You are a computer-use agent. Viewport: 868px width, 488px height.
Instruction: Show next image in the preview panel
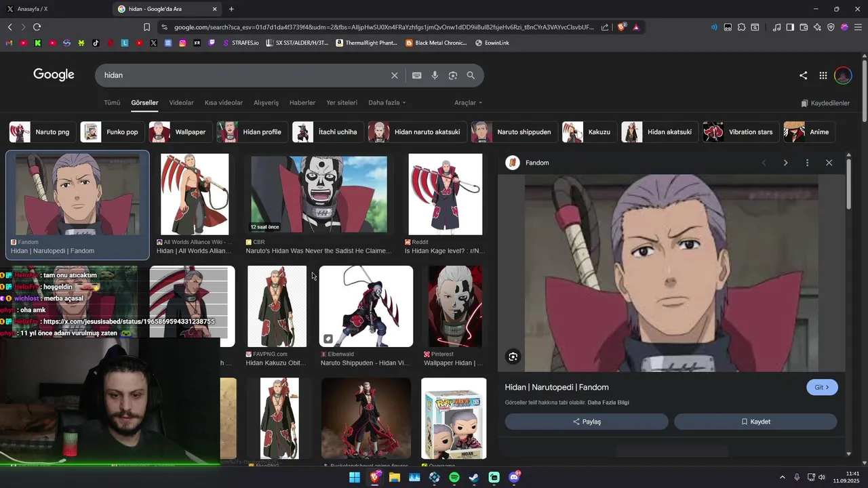tap(785, 163)
